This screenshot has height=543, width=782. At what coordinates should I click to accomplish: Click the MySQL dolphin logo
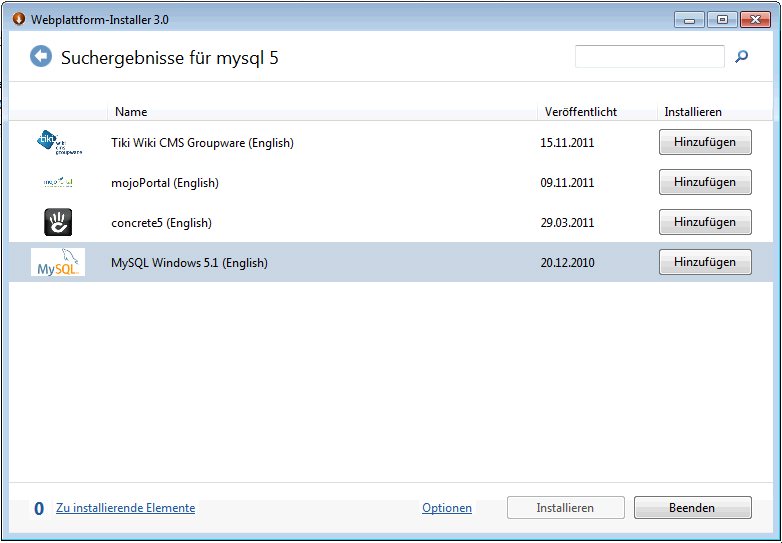[x=58, y=262]
